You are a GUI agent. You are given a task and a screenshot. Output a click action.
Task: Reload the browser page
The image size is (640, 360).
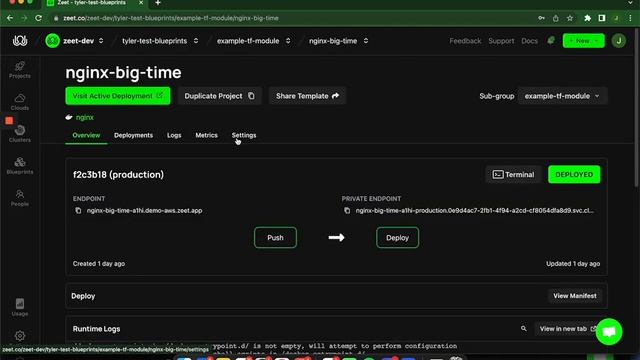click(38, 18)
